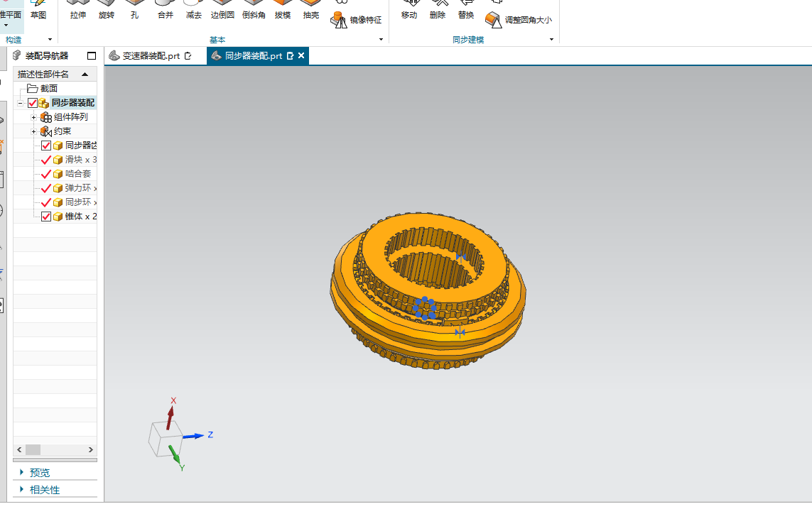Toggle the 同步器装配 root checkbox
The image size is (812, 509).
click(x=33, y=103)
